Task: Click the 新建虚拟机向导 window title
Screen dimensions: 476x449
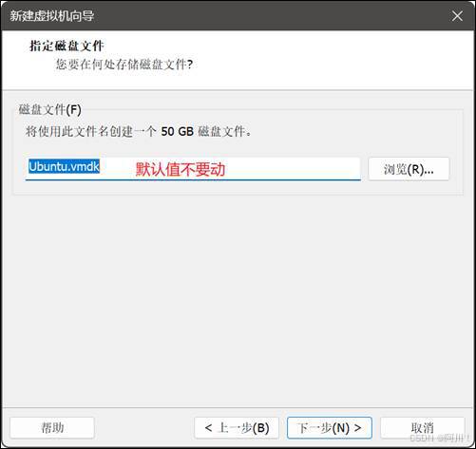Action: click(52, 16)
